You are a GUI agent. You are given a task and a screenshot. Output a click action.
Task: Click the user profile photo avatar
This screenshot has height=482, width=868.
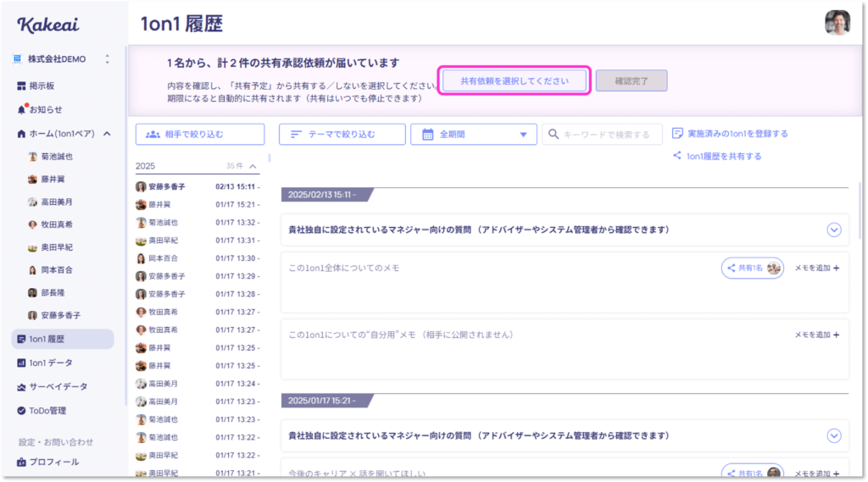pos(837,23)
